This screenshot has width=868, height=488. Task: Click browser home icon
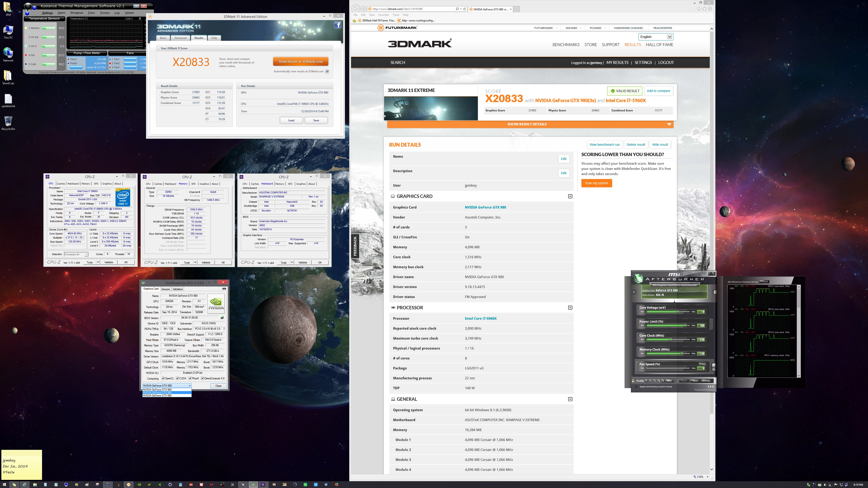(x=698, y=9)
